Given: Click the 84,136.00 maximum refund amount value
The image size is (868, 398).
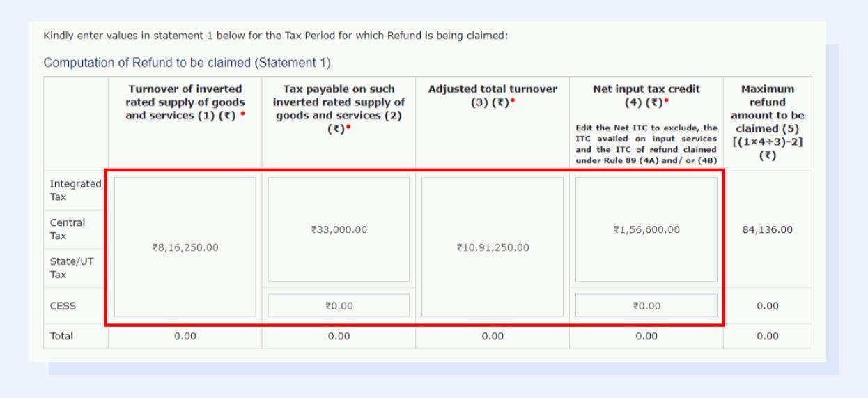Looking at the screenshot, I should 767,229.
